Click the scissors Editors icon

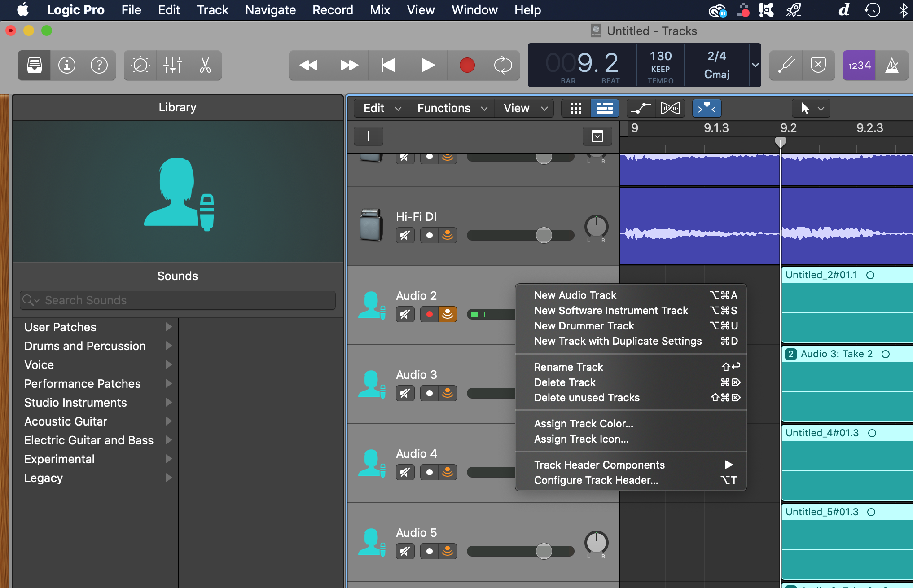pos(205,66)
